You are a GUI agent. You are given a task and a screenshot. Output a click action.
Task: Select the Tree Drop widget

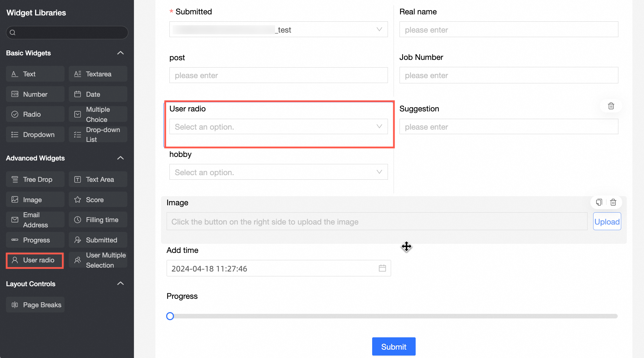35,179
